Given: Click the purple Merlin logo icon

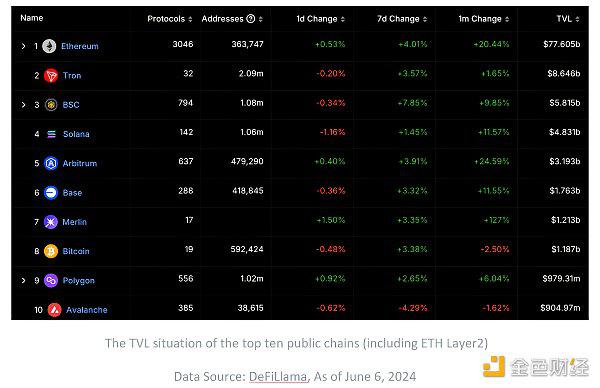Looking at the screenshot, I should click(51, 222).
